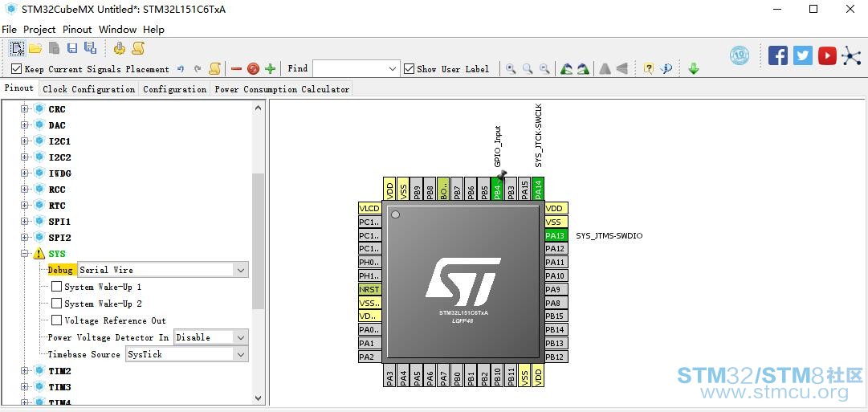Open the Facebook icon link
This screenshot has height=412, width=868.
[x=778, y=55]
